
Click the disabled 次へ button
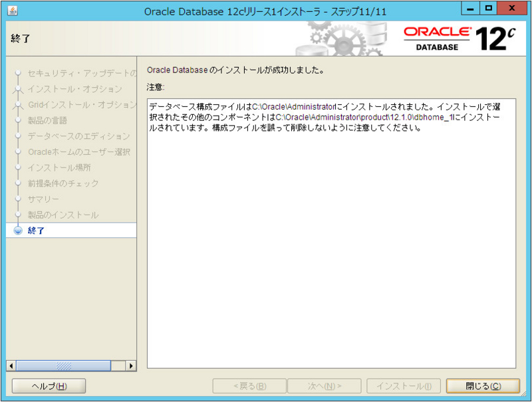click(x=325, y=385)
